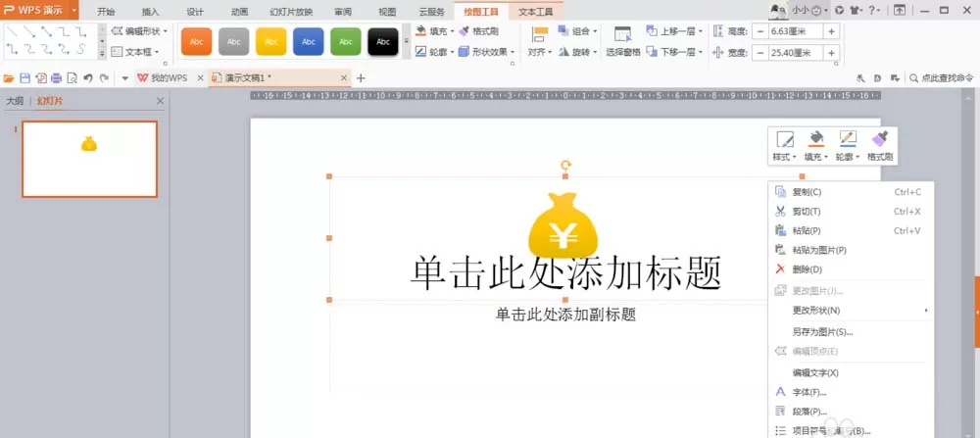The width and height of the screenshot is (980, 438).
Task: Choose 剪切(T) from context menu
Action: pos(850,212)
